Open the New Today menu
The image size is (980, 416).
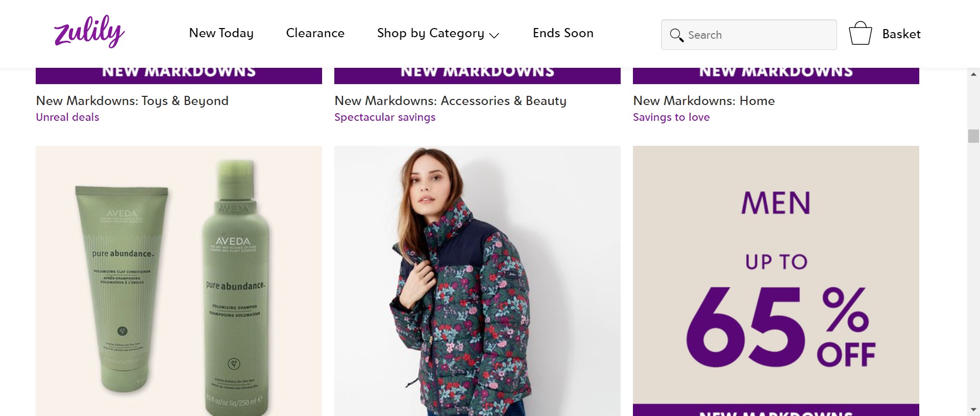pyautogui.click(x=221, y=33)
